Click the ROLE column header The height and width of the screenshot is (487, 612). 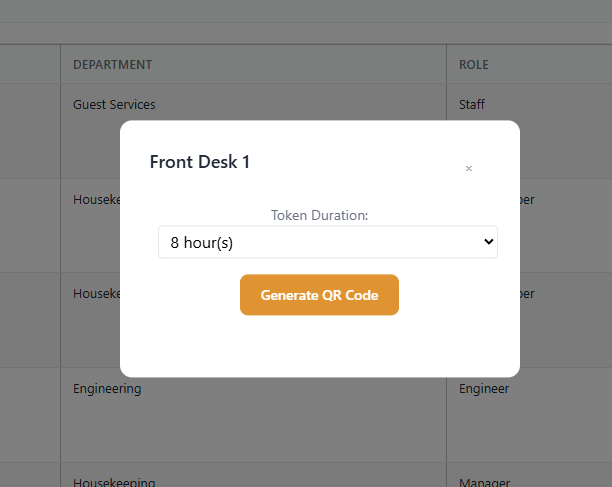pos(474,65)
